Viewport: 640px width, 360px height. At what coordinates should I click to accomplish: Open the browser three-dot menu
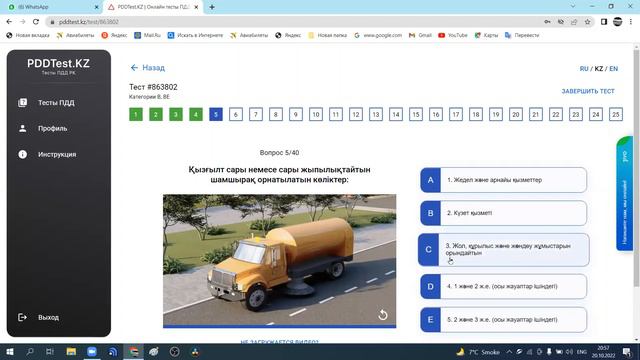[x=631, y=22]
